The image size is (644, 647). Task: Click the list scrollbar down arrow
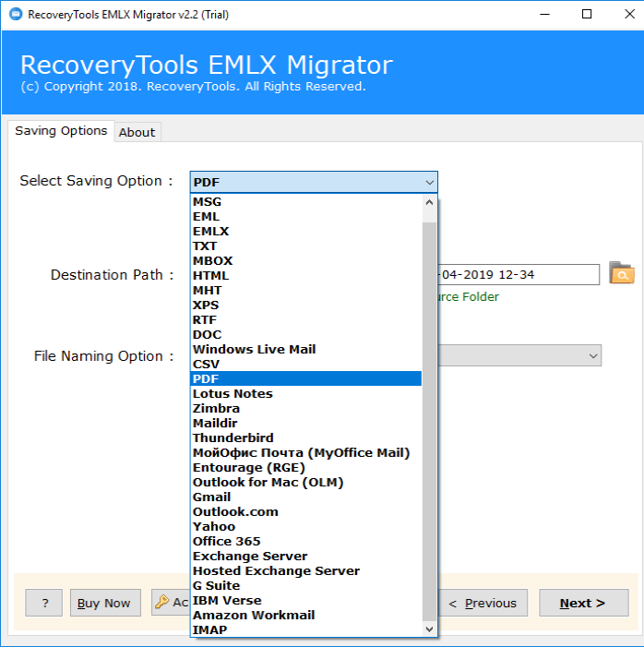point(429,629)
